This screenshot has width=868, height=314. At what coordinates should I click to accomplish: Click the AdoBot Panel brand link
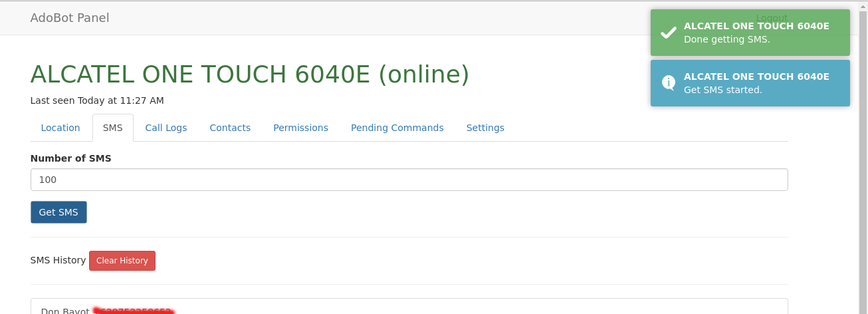click(70, 18)
